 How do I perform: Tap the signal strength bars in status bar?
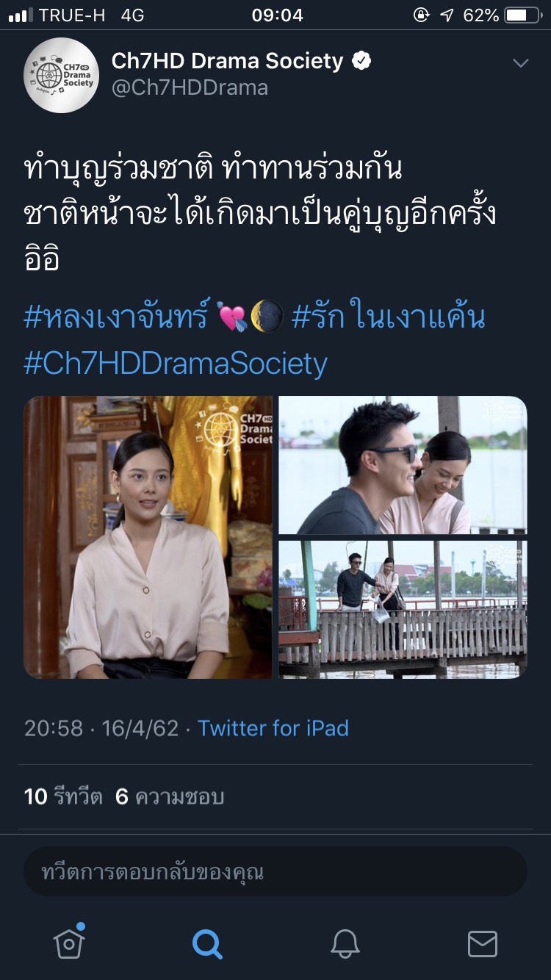pos(21,15)
